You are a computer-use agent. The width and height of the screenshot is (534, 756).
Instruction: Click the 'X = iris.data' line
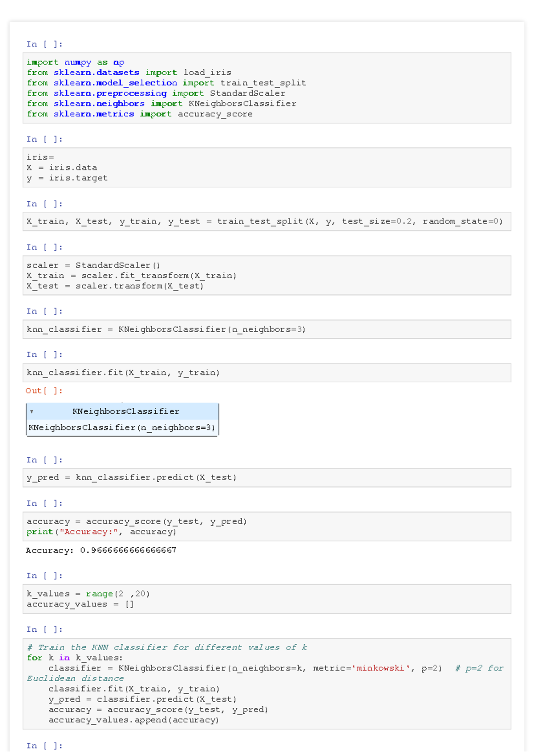tap(62, 167)
